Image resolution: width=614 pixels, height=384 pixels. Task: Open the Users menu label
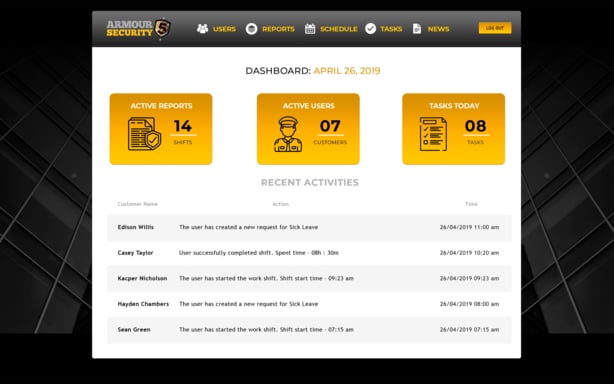click(224, 29)
